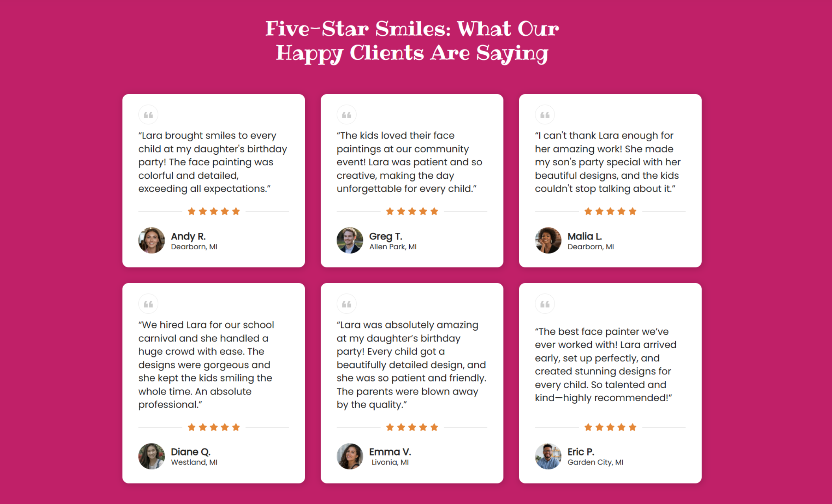
Task: Select the first star under Andy R.'s review
Action: (x=191, y=211)
